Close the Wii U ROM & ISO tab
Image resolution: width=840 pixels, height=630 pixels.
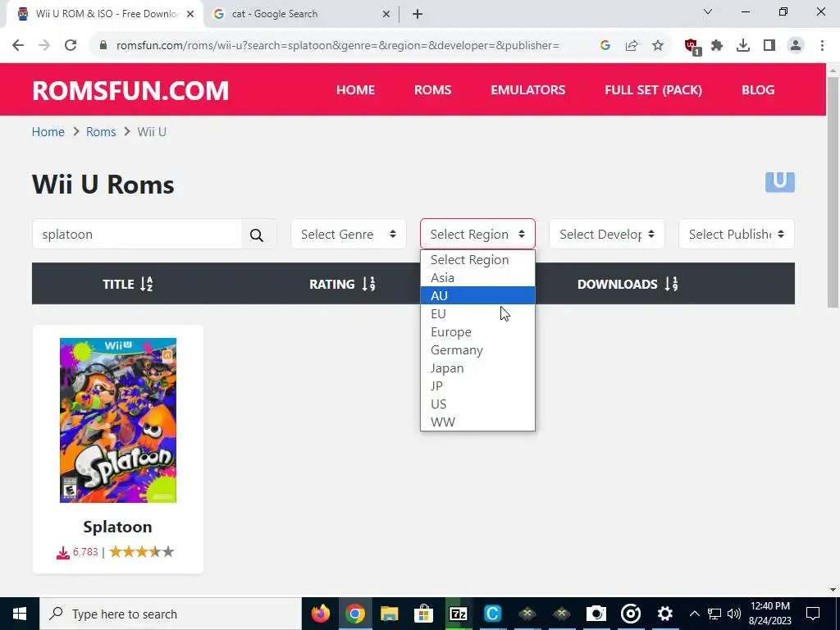click(x=190, y=14)
